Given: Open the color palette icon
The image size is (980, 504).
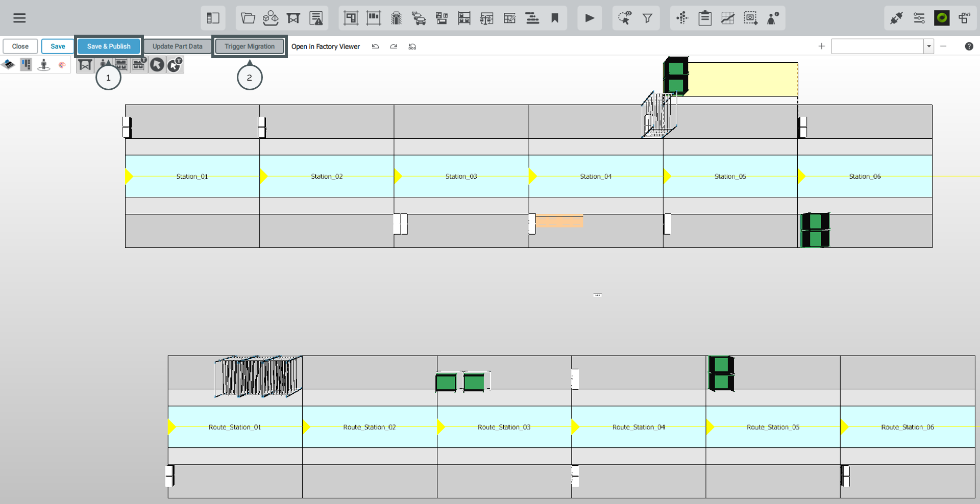Looking at the screenshot, I should click(x=62, y=65).
